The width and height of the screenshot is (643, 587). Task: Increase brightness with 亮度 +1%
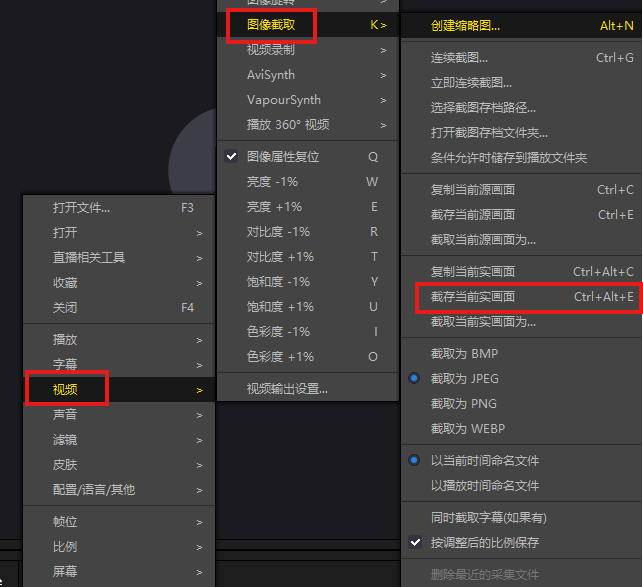[x=308, y=207]
